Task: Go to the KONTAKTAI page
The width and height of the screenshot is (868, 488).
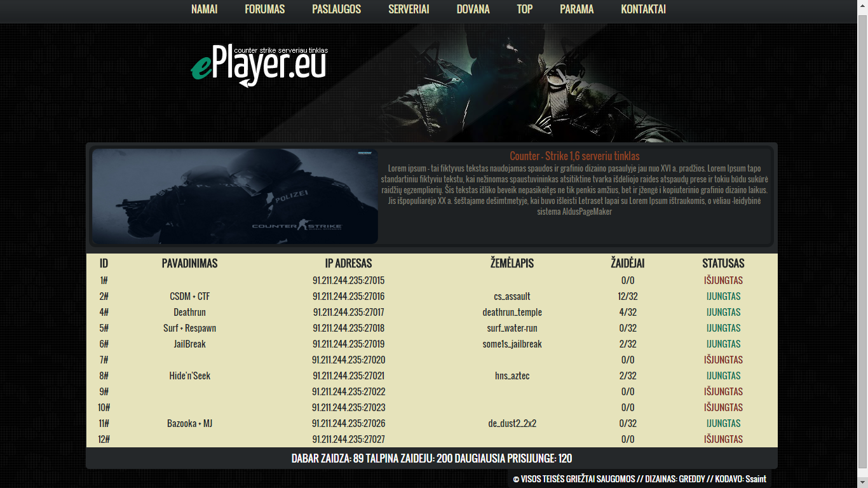Action: (644, 9)
